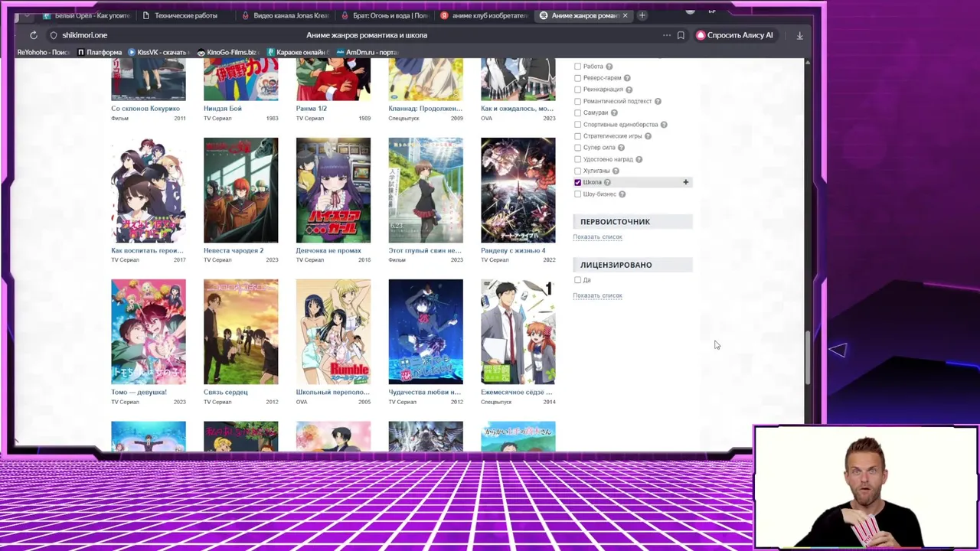Open KinoGo-Films.biz bookmark
This screenshot has width=980, height=551.
pyautogui.click(x=227, y=52)
